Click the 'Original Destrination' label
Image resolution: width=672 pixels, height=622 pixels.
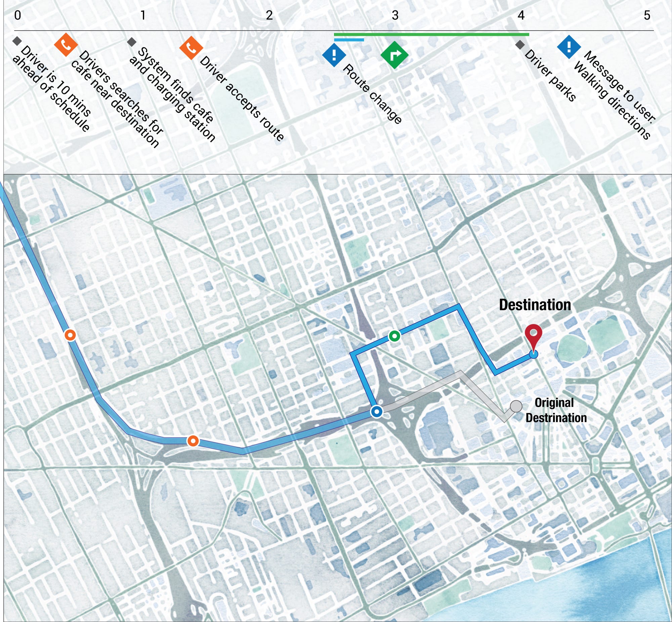click(x=556, y=410)
